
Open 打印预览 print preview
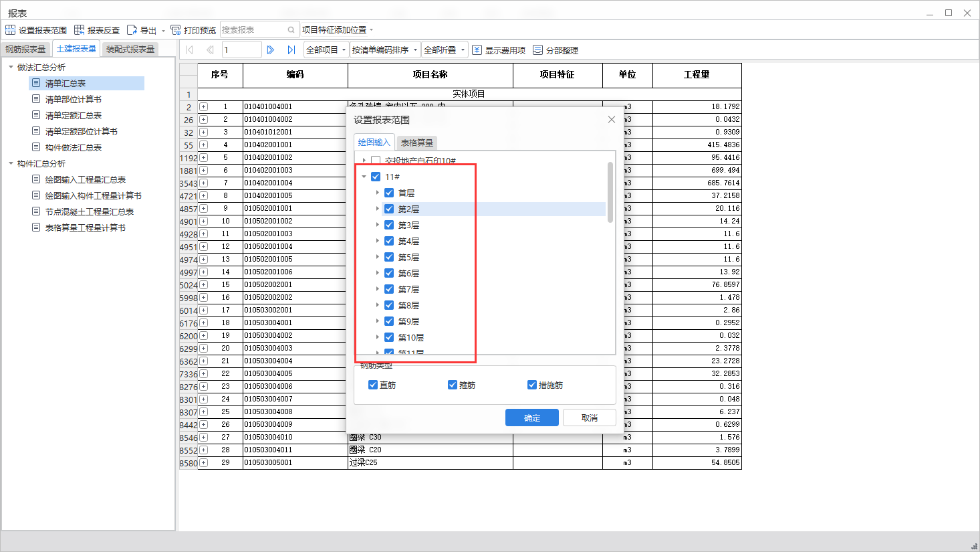(193, 30)
